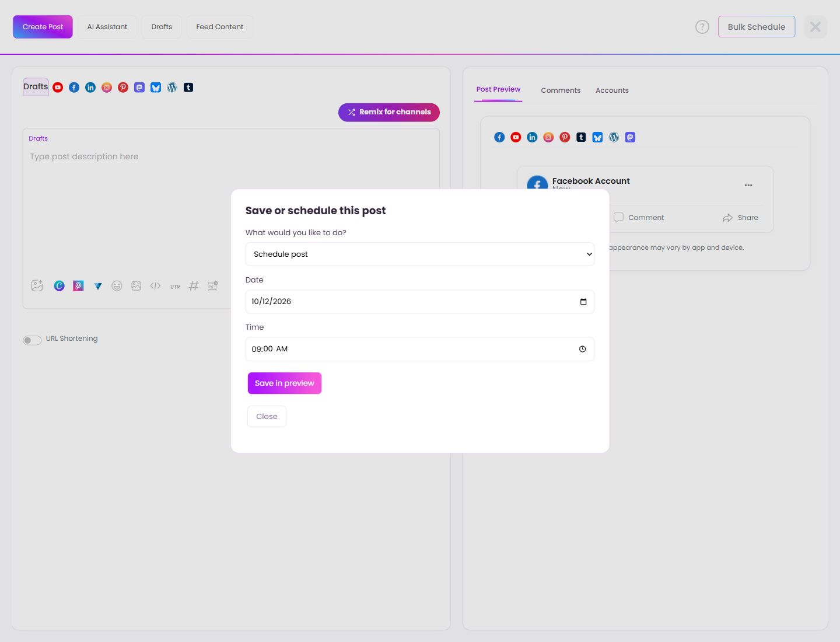Select the Bluesky channel icon beside Drafts tab
Image resolution: width=840 pixels, height=642 pixels.
156,88
